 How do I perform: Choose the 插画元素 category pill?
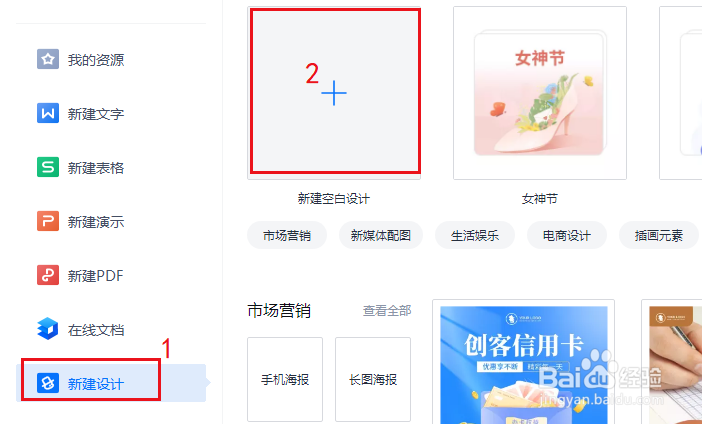[x=659, y=235]
